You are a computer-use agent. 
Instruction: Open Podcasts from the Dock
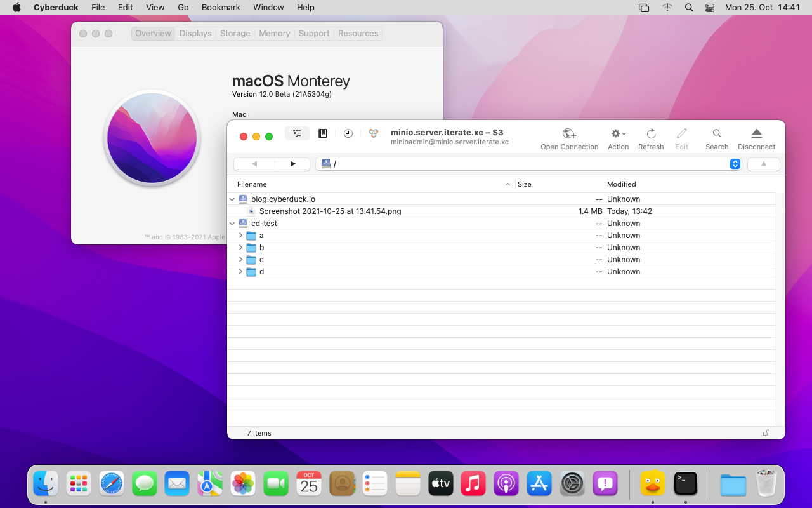pyautogui.click(x=506, y=484)
